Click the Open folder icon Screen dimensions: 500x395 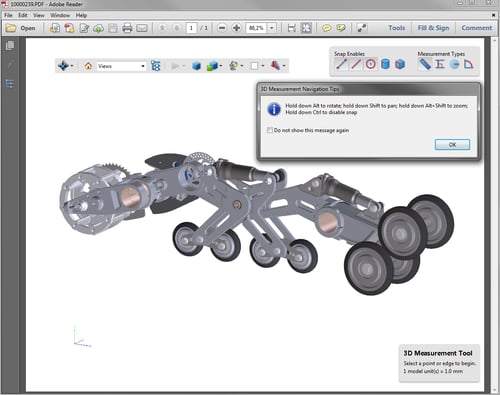pyautogui.click(x=11, y=28)
